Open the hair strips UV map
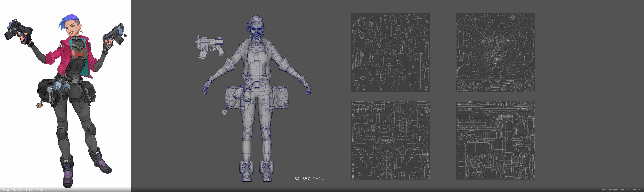Viewport: 644px width, 192px height. [x=391, y=53]
